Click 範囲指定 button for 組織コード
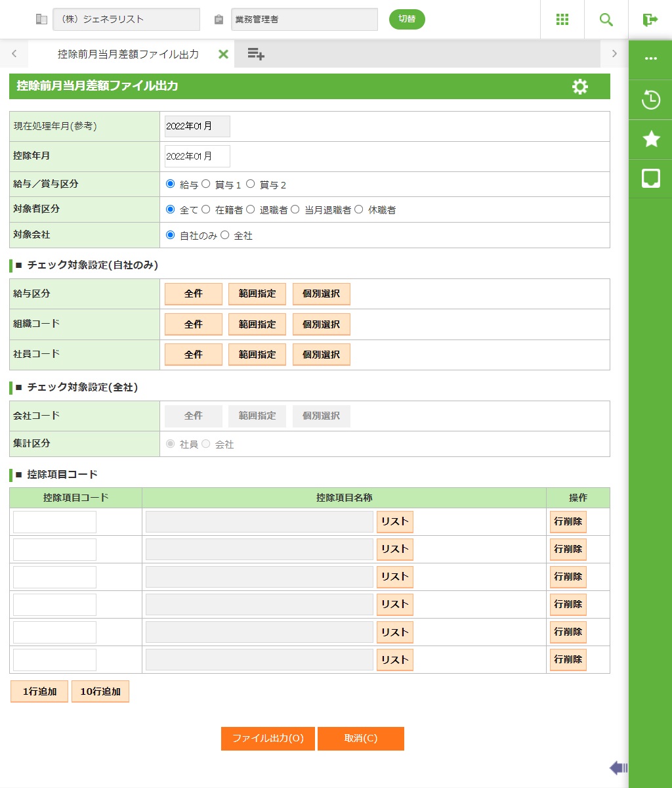Image resolution: width=672 pixels, height=788 pixels. (x=257, y=324)
